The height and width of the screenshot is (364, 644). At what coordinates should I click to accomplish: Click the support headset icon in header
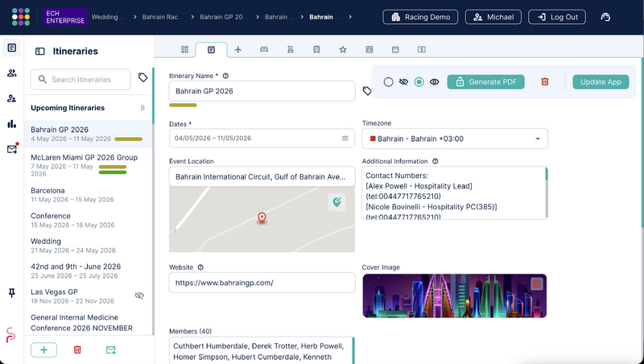coord(605,17)
